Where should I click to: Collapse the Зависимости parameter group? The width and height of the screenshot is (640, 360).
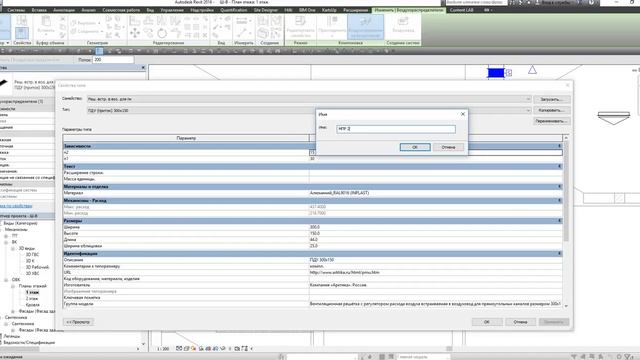pos(559,146)
